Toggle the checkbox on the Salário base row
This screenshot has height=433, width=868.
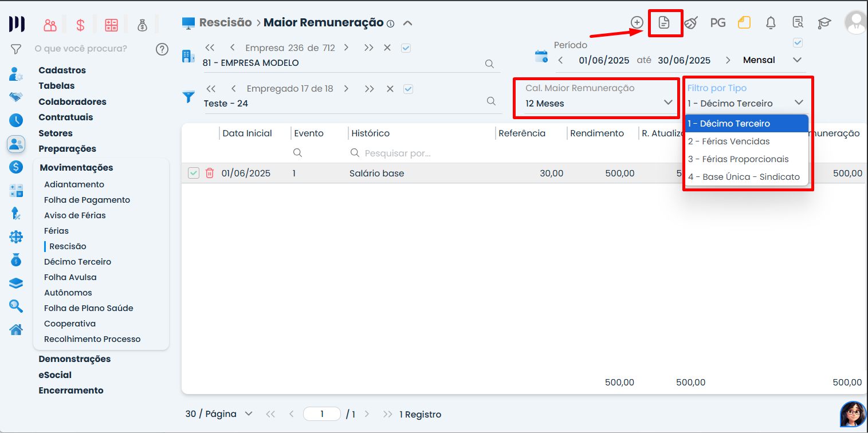click(x=194, y=173)
